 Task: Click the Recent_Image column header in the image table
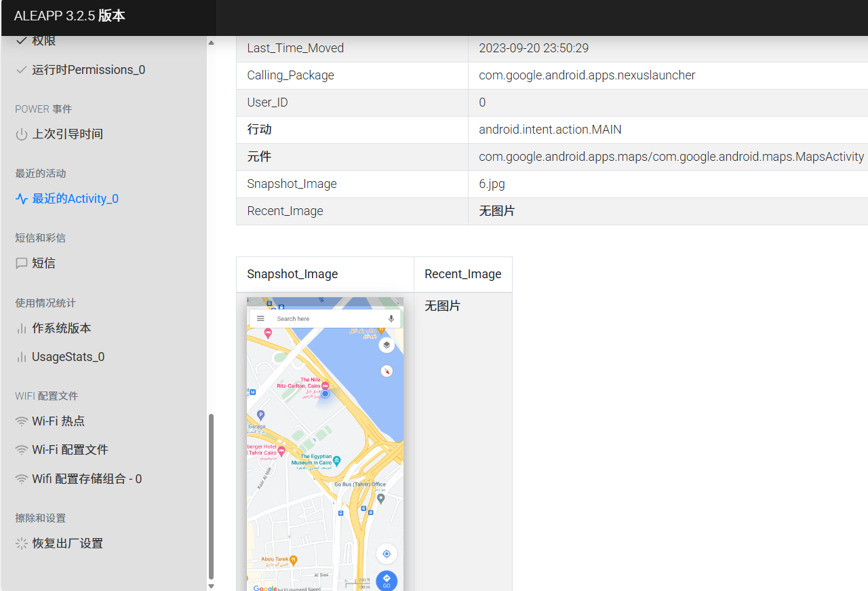(x=463, y=274)
